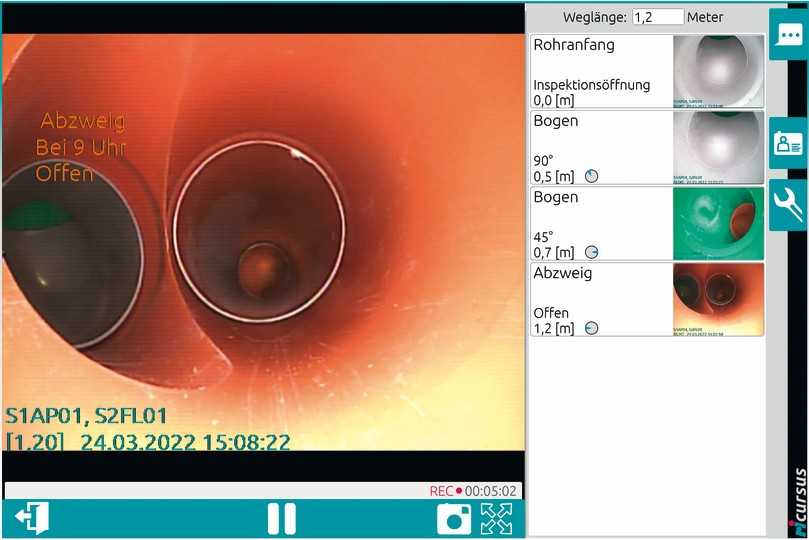Viewport: 809px width, 540px height.
Task: Open the comments speech bubble tab
Action: coord(787,35)
